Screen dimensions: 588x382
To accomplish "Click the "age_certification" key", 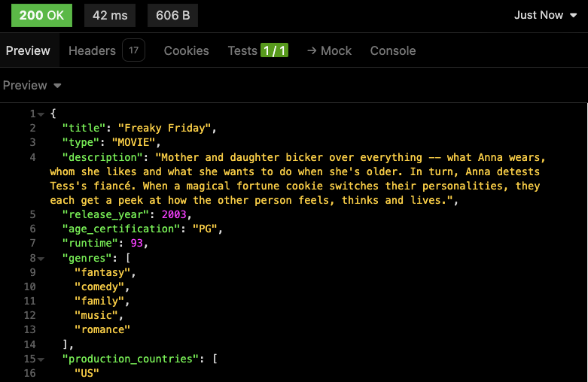I will [x=121, y=229].
